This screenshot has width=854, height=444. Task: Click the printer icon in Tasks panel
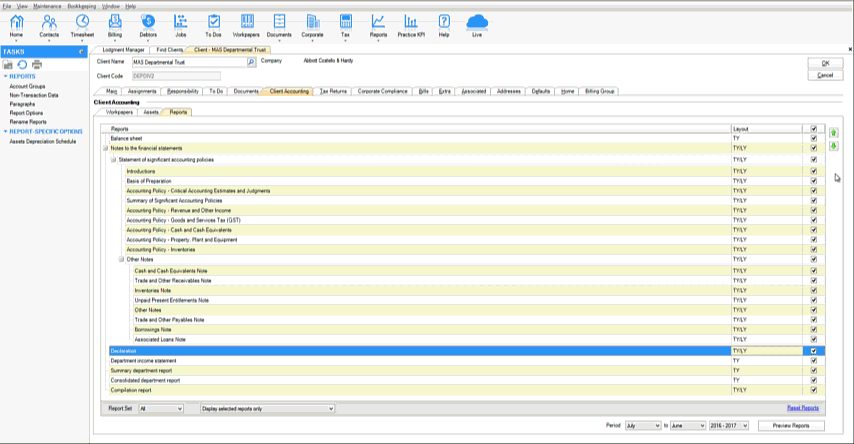[37, 64]
